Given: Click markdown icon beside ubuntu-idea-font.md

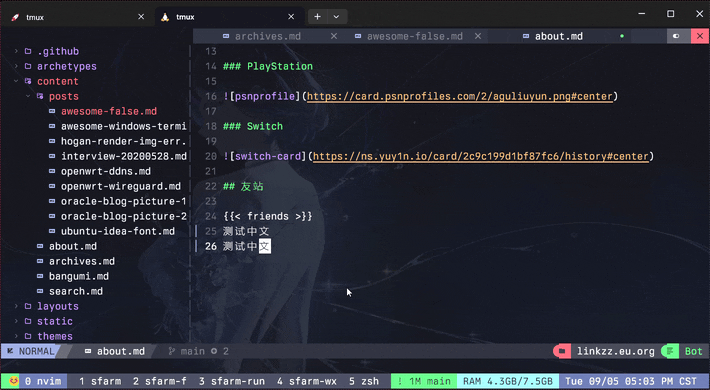Looking at the screenshot, I should (x=52, y=231).
